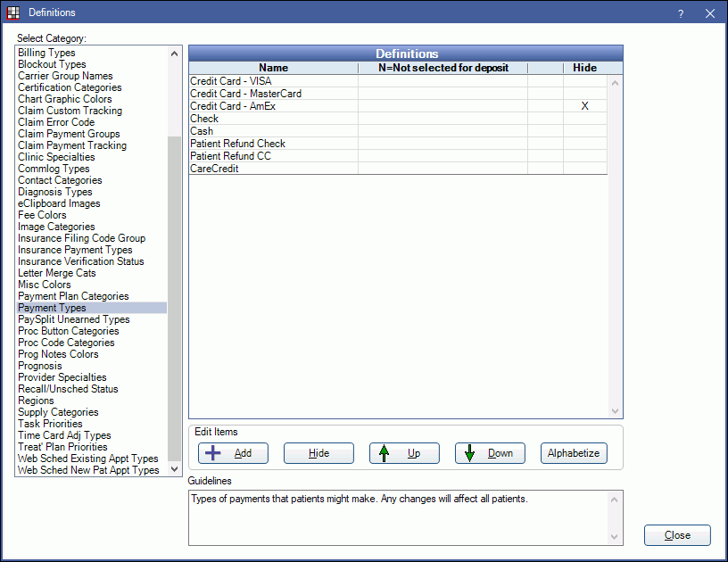Select Patient Refund Check row
This screenshot has height=562, width=728.
(398, 144)
